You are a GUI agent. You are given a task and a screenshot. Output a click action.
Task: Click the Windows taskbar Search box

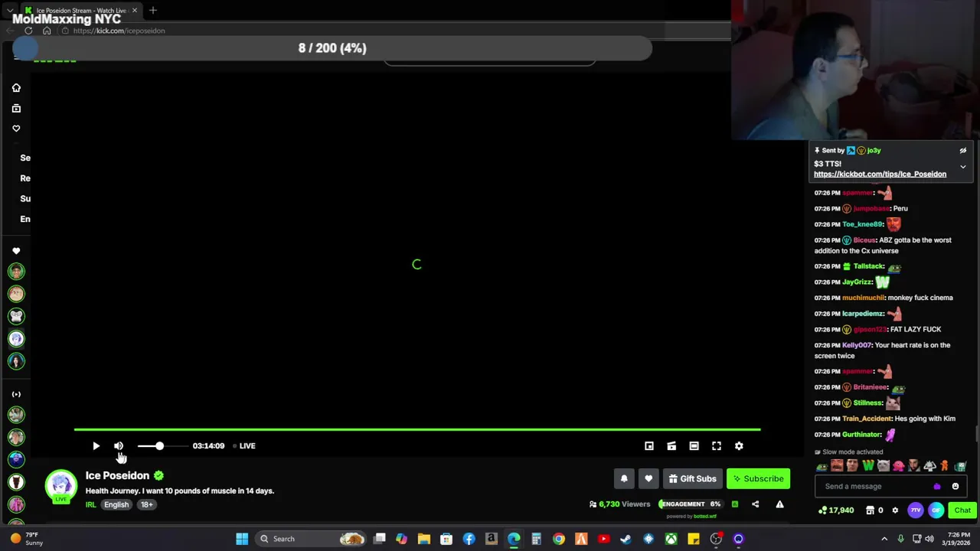point(311,539)
